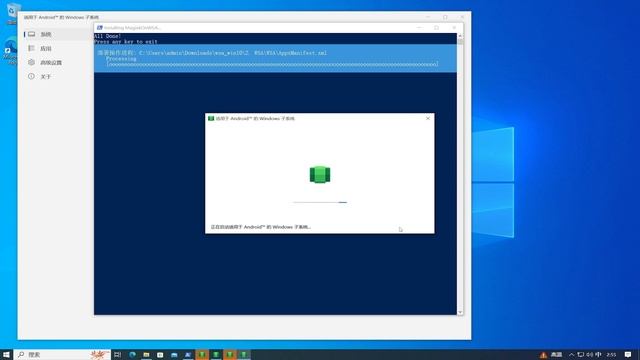640x360 pixels.
Task: Open Microsoft Store from the taskbar
Action: (160, 355)
